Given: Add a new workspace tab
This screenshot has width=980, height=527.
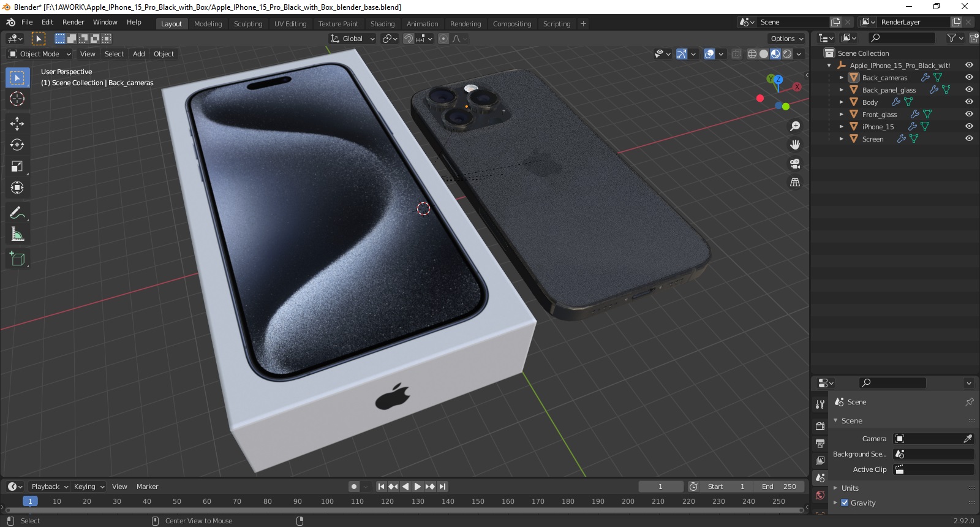Looking at the screenshot, I should coord(583,24).
